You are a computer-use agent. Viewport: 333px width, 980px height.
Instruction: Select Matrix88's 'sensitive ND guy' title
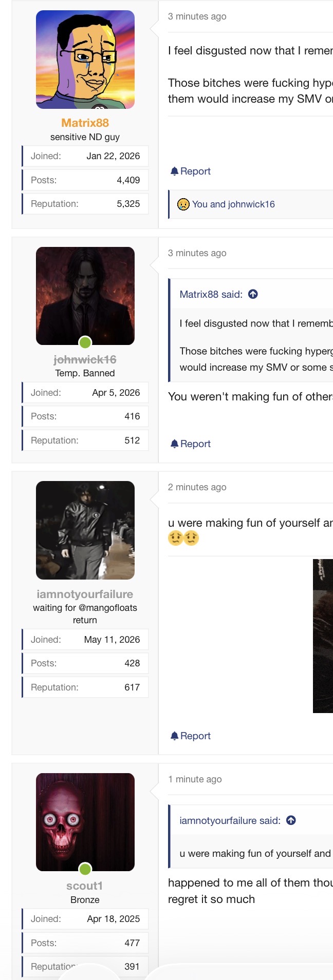85,137
